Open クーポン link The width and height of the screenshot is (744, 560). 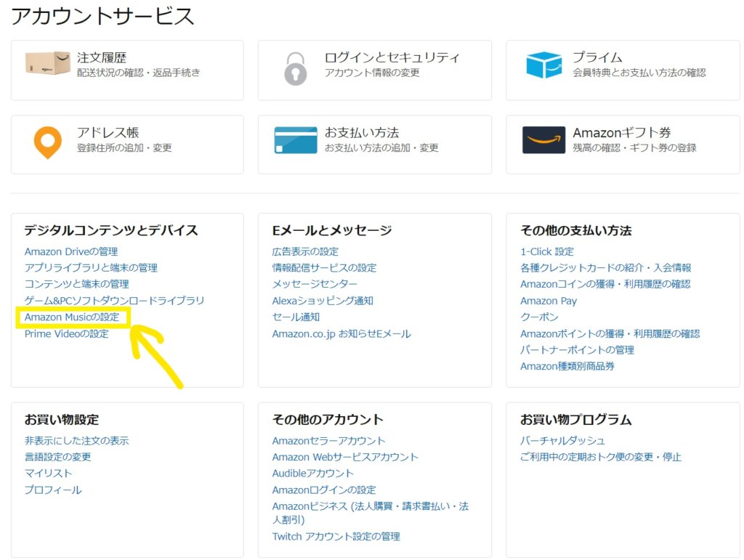point(539,317)
